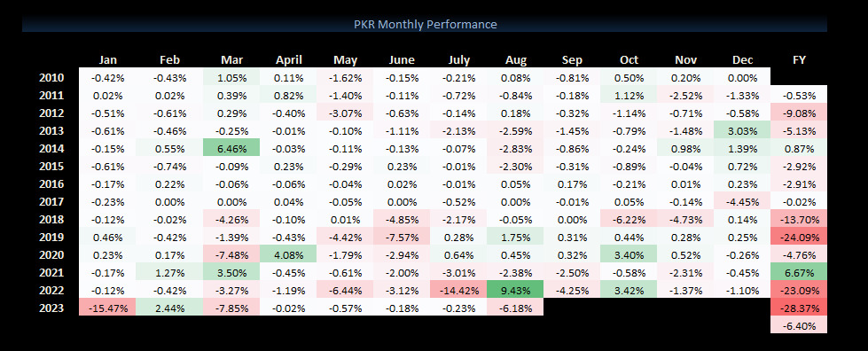This screenshot has width=868, height=351.
Task: Click the Aug column header
Action: (x=515, y=59)
